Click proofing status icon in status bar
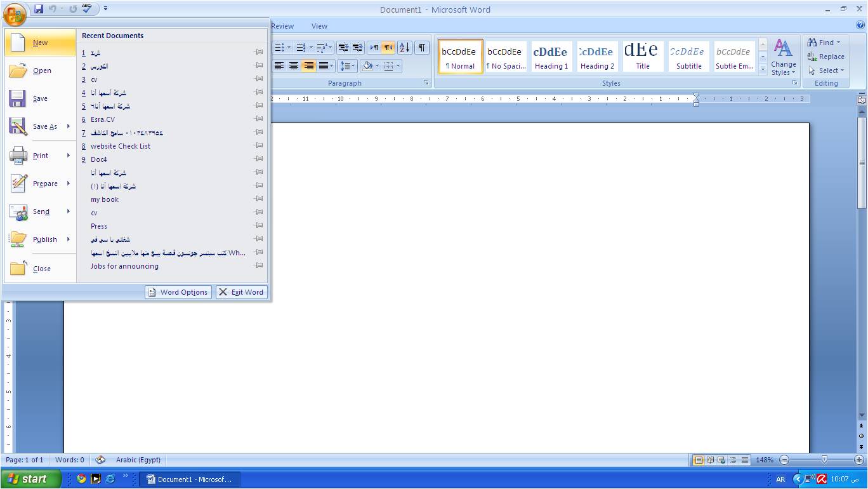Image resolution: width=868 pixels, height=489 pixels. pos(100,460)
